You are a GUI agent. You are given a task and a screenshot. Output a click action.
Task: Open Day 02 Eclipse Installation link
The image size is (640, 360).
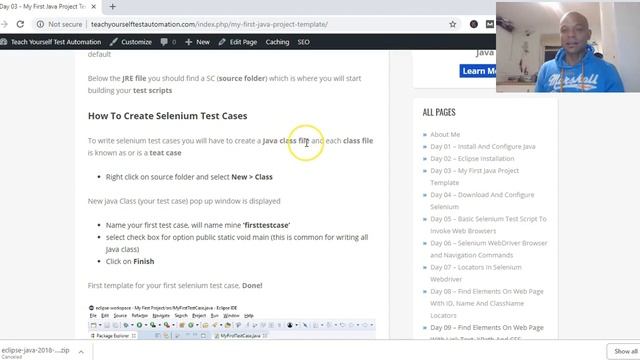pyautogui.click(x=472, y=158)
